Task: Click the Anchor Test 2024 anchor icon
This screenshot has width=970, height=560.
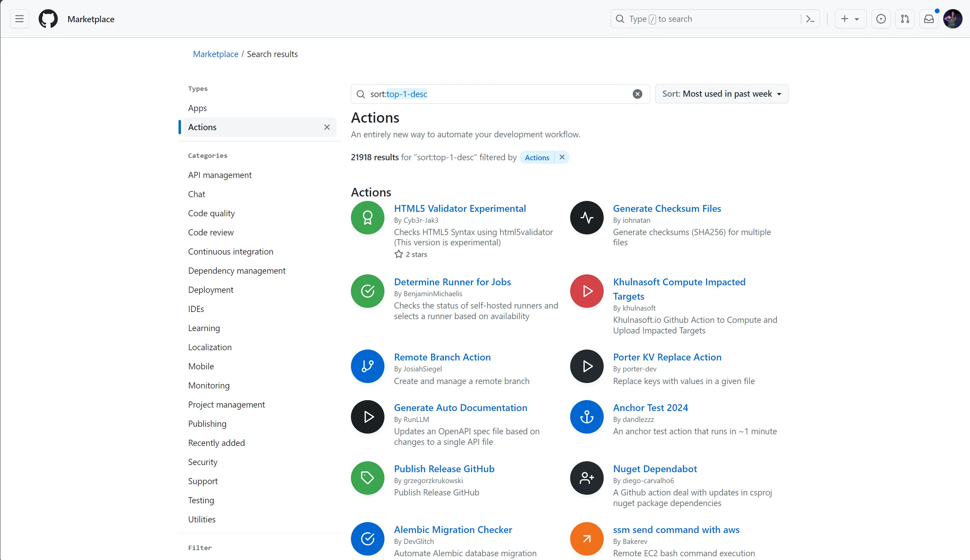Action: pyautogui.click(x=587, y=417)
